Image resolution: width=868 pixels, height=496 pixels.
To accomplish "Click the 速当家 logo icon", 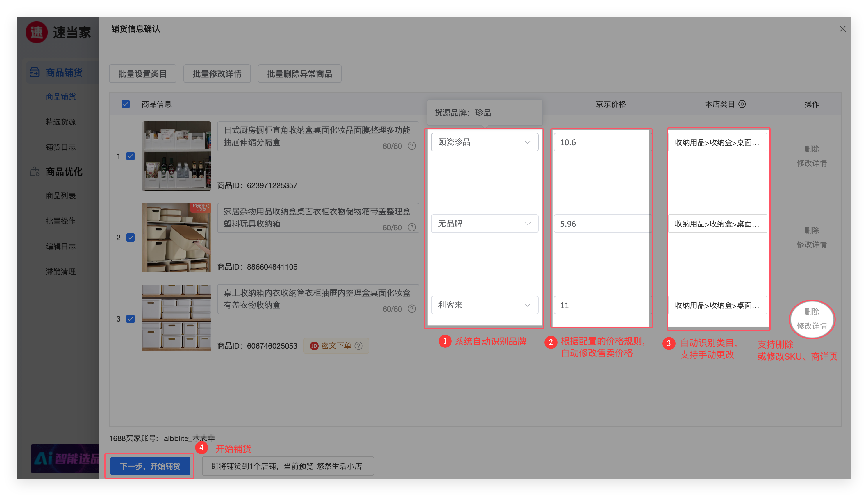I will (36, 32).
